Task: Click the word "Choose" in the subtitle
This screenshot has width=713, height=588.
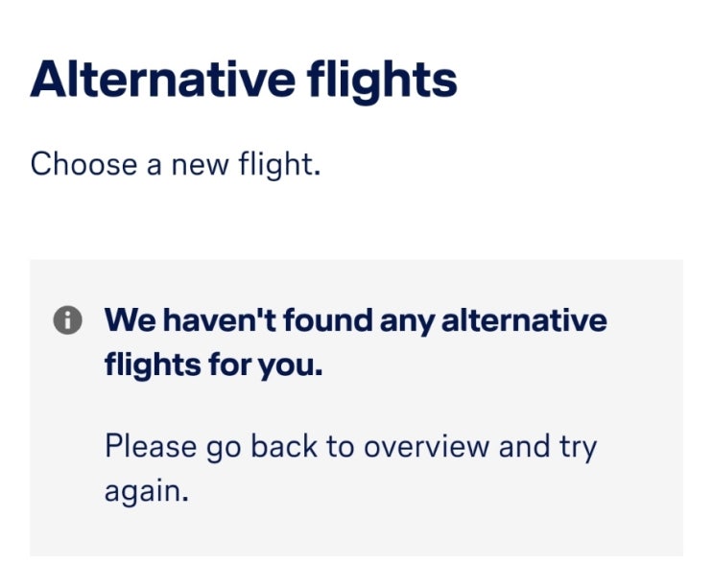Action: pyautogui.click(x=83, y=164)
